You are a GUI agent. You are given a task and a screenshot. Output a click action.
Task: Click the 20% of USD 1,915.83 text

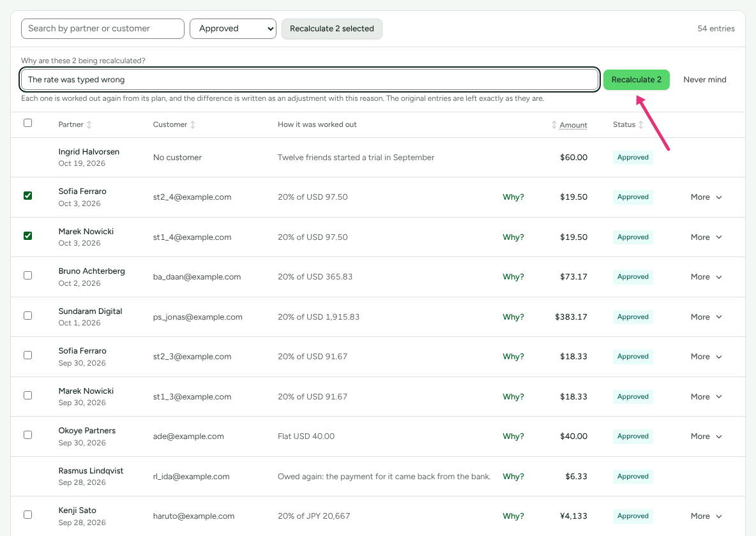coord(319,316)
